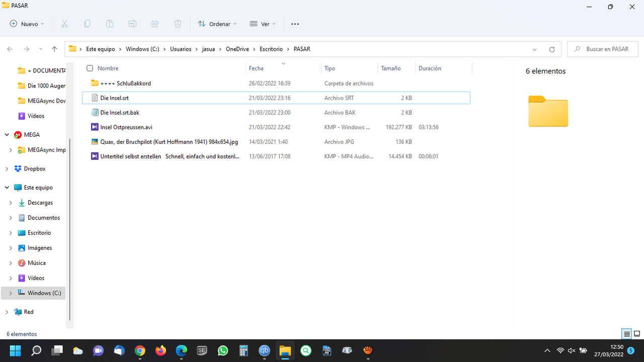The image size is (644, 362).
Task: Expand the Descargas tree node
Action: [x=11, y=203]
